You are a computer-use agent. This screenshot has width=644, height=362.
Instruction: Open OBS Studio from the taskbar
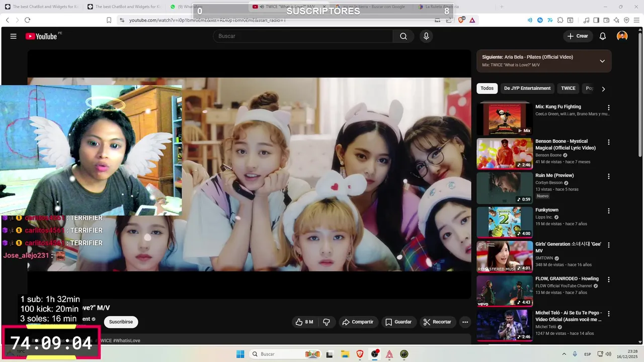coord(375,354)
